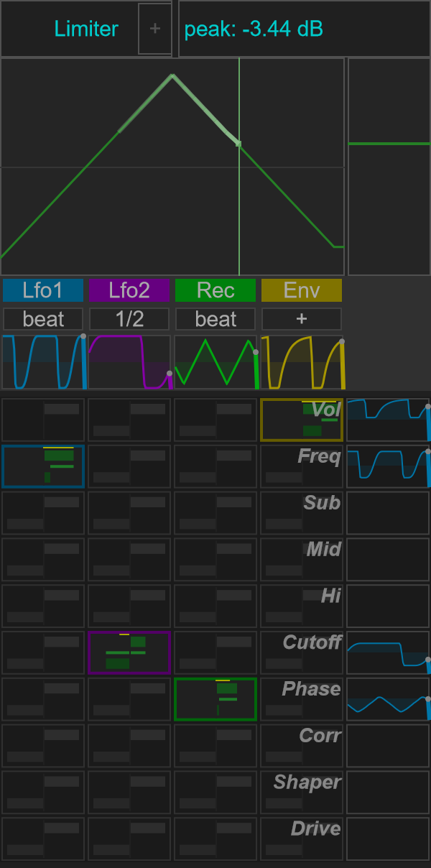Click the Rec to Freq matrix cell

[215, 466]
